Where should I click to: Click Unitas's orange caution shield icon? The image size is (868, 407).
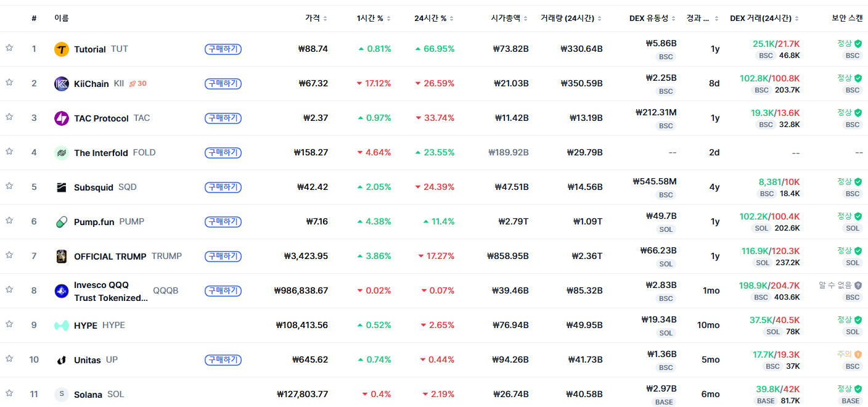click(858, 355)
